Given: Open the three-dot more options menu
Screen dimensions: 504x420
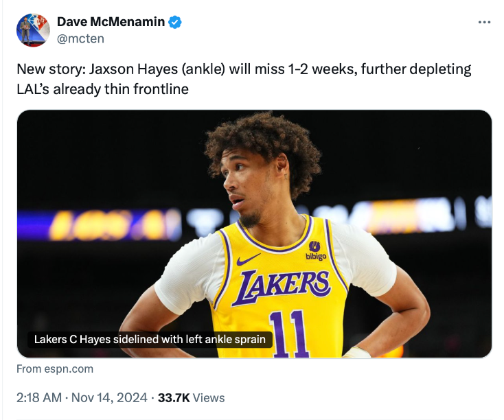Looking at the screenshot, I should tap(485, 22).
